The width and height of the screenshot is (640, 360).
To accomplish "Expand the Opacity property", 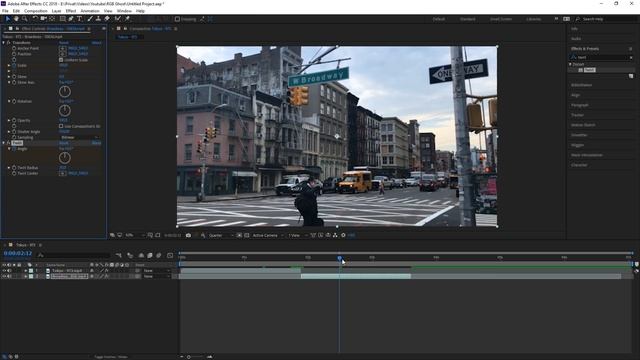I will click(x=9, y=121).
